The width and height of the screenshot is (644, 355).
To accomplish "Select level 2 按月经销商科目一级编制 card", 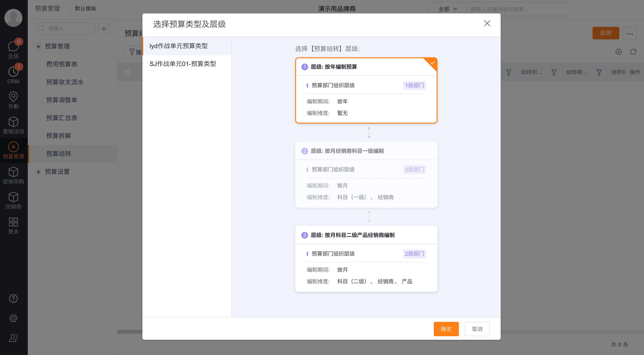I will 366,175.
